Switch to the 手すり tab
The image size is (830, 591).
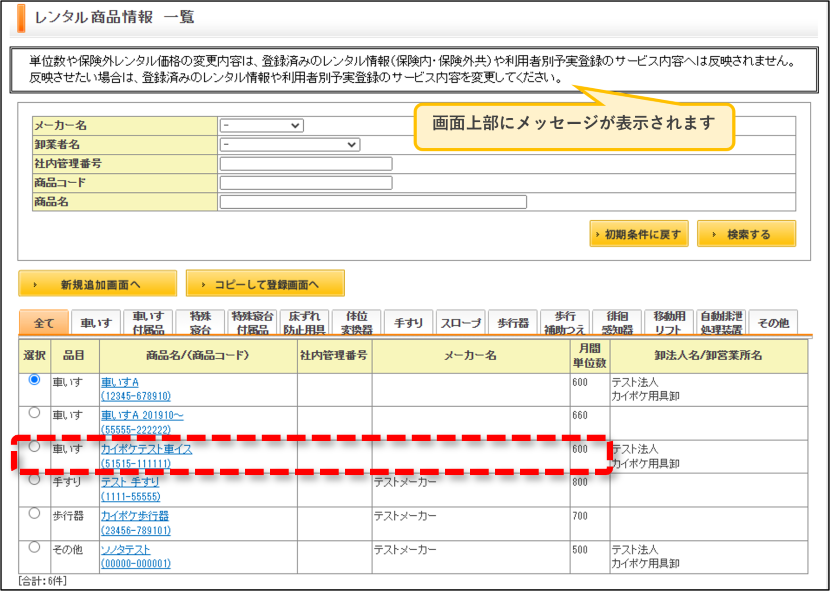click(408, 323)
